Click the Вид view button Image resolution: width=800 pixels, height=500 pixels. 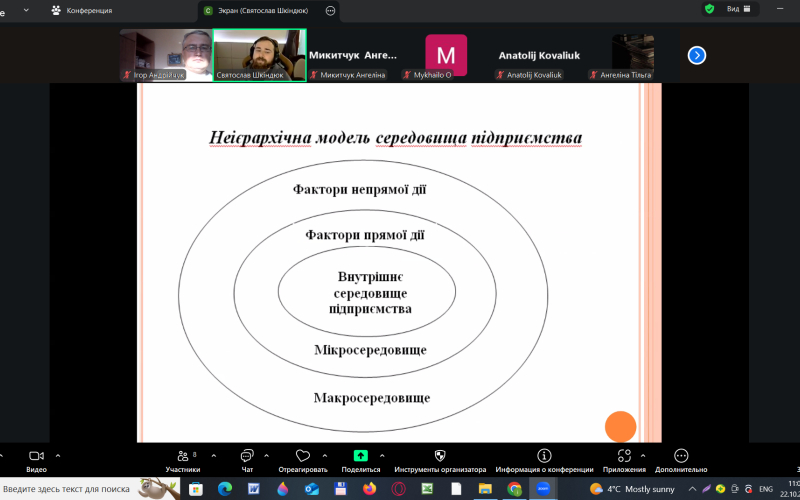pos(739,9)
